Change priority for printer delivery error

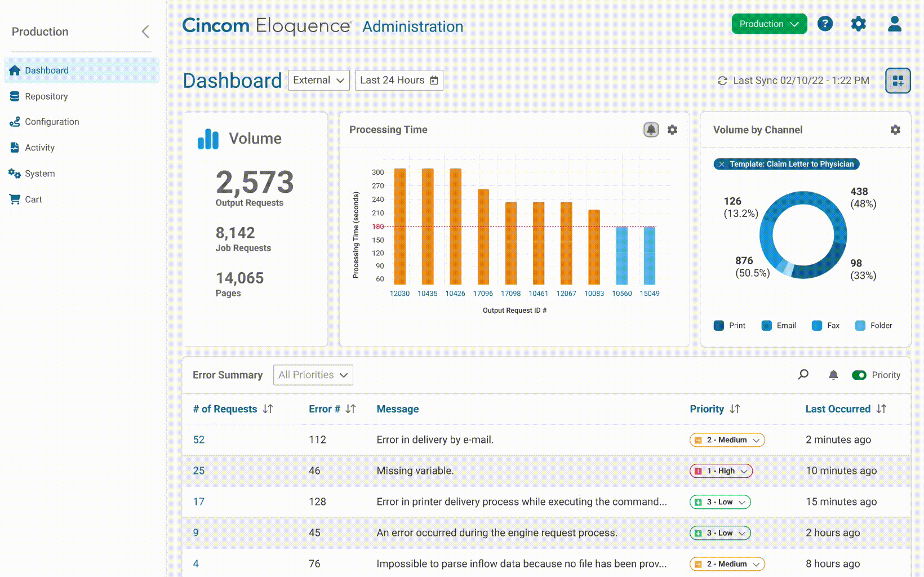[x=720, y=502]
